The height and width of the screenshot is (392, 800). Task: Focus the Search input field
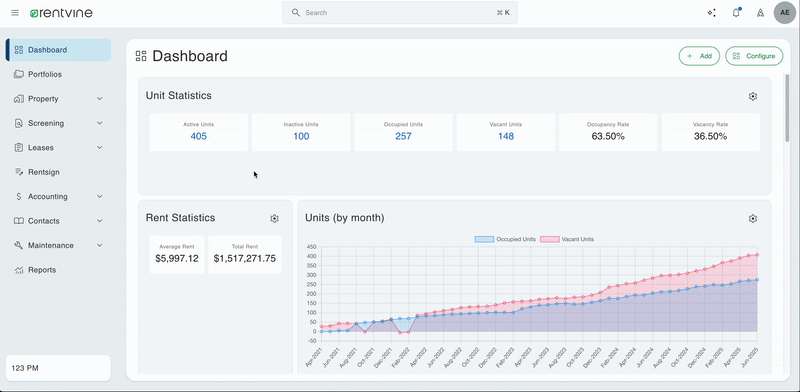[400, 13]
